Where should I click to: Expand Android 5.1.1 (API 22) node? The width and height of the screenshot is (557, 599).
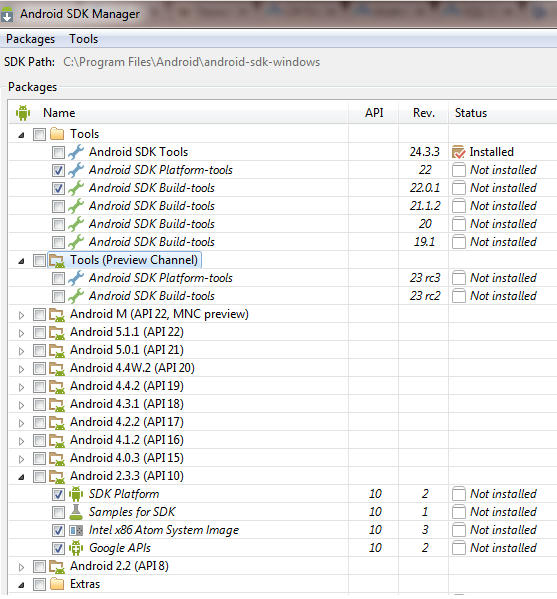pos(21,333)
